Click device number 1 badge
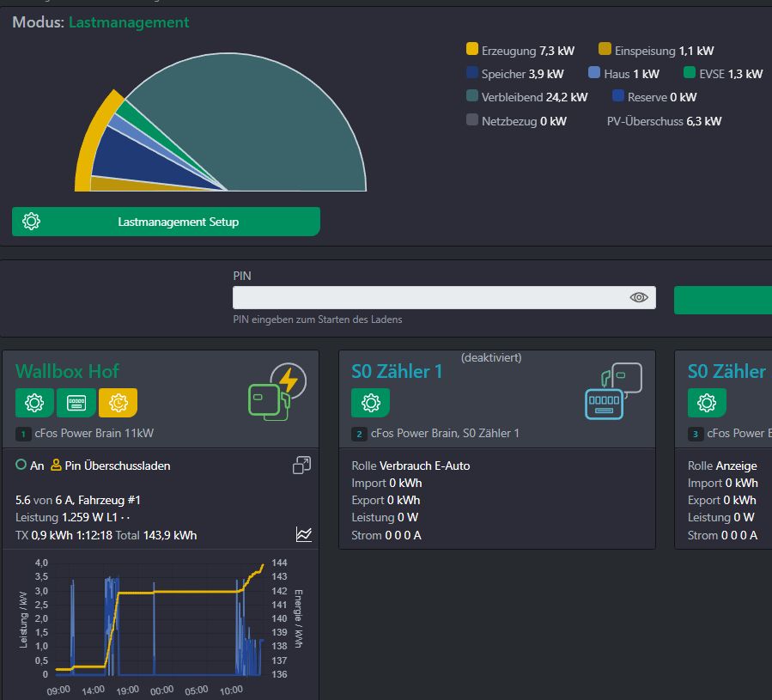 click(22, 434)
